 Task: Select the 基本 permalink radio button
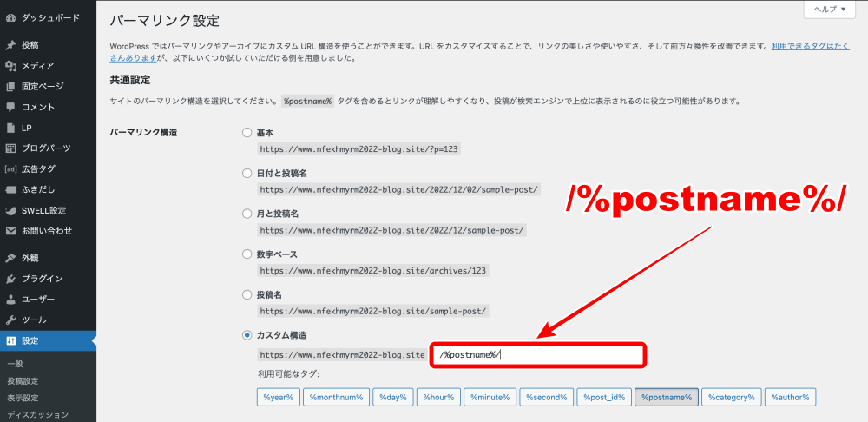(x=247, y=133)
